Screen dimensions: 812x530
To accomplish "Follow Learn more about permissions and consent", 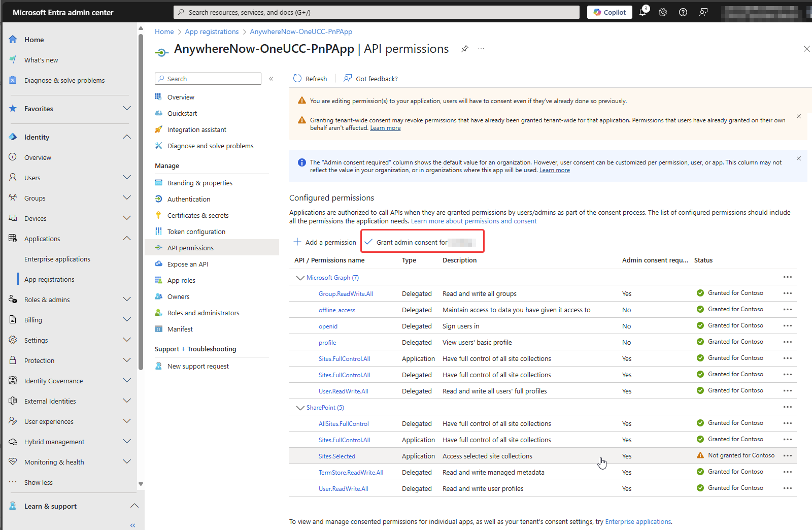I will tap(473, 221).
